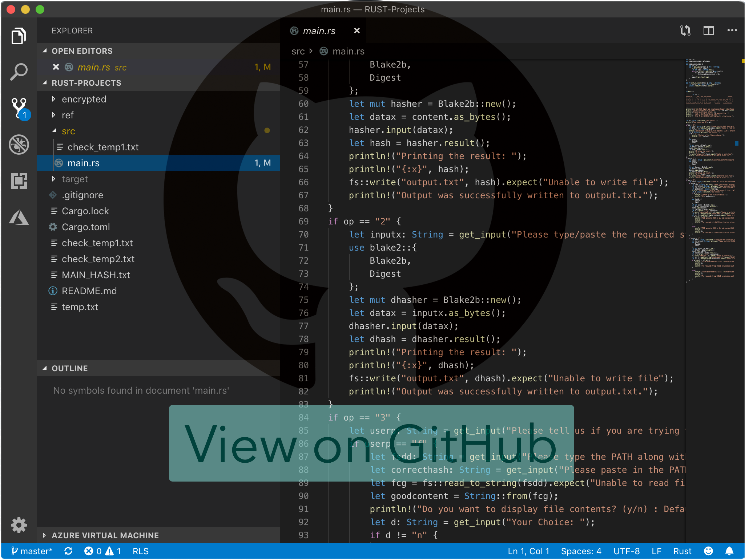The width and height of the screenshot is (745, 560).
Task: Open the editor More Actions menu
Action: pos(732,31)
